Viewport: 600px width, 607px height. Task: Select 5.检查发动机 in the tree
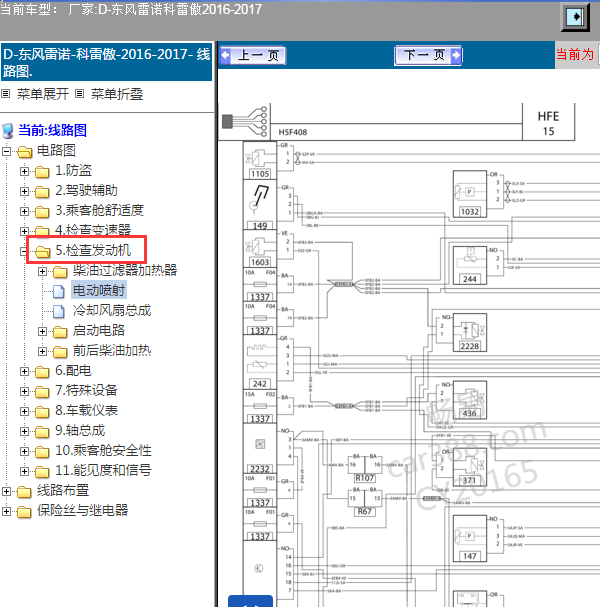point(93,250)
